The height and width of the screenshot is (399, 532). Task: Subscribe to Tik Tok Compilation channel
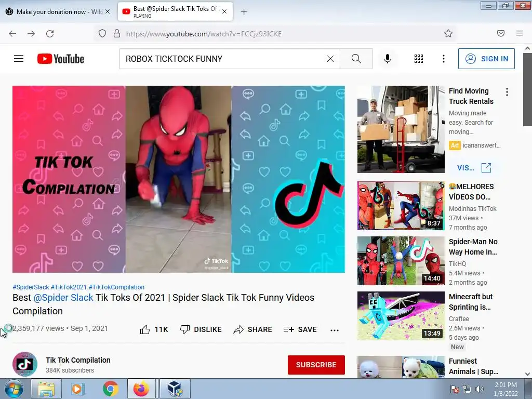[316, 365]
